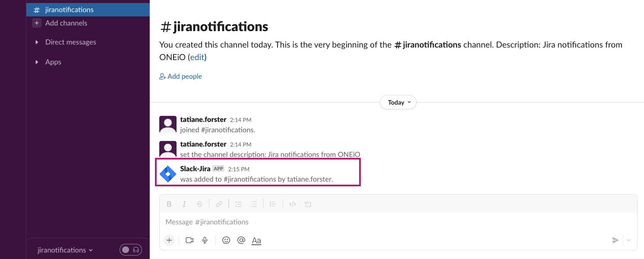The image size is (644, 259).
Task: Click the 2:15 PM timestamp
Action: [239, 169]
